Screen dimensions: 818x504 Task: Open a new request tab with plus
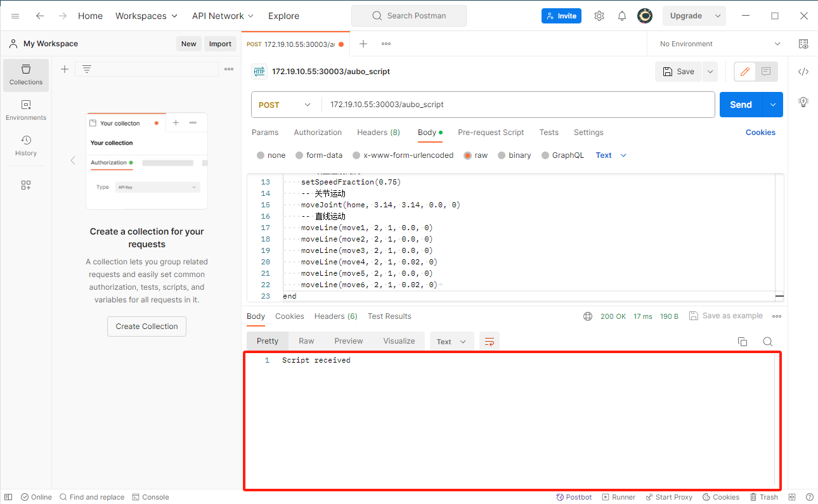363,44
